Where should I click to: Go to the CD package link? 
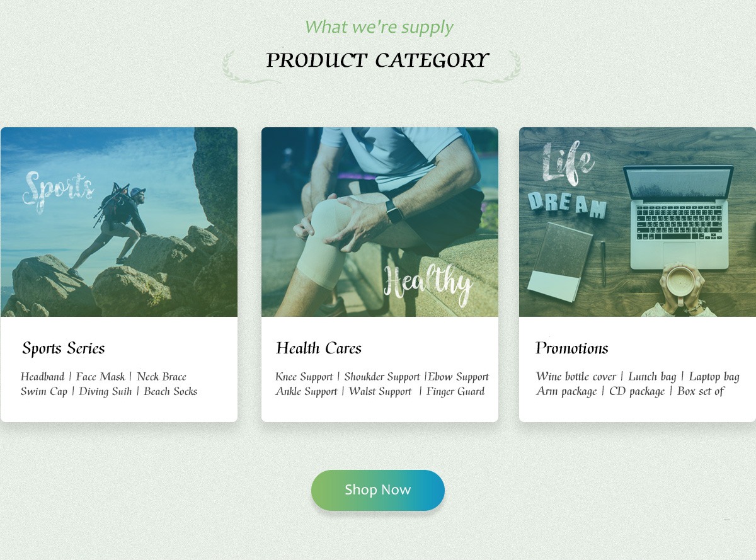coord(637,391)
